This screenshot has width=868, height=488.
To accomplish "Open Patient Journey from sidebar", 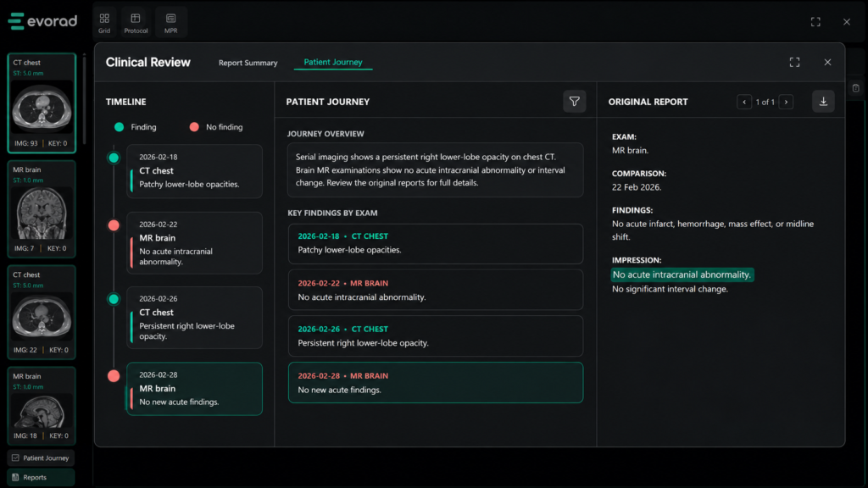I will pos(41,458).
